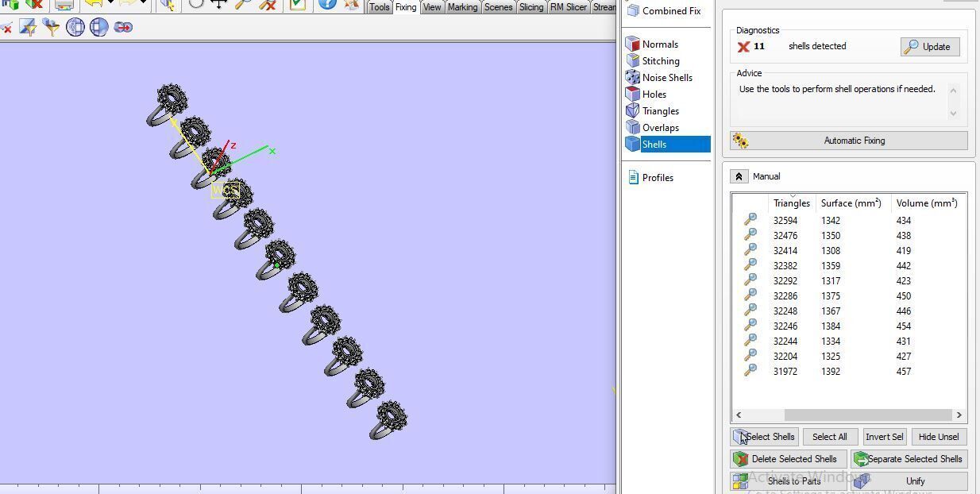This screenshot has width=980, height=494.
Task: Switch to the View tab
Action: click(x=432, y=7)
